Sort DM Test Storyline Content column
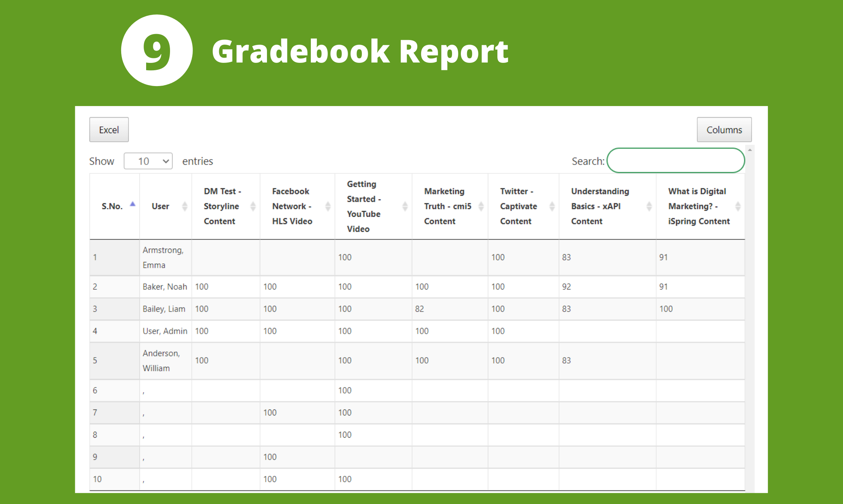 [253, 206]
